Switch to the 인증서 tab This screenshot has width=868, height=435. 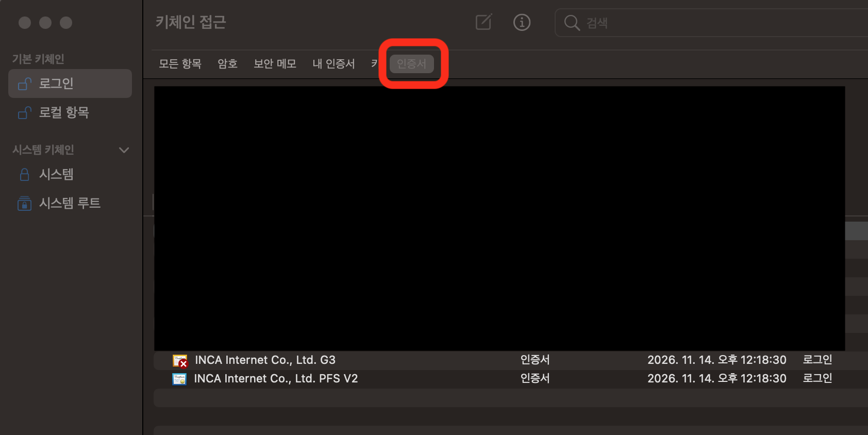tap(411, 64)
